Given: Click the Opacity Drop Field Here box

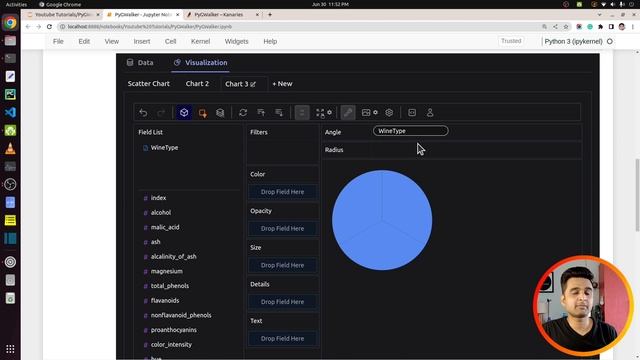Looking at the screenshot, I should (x=282, y=229).
